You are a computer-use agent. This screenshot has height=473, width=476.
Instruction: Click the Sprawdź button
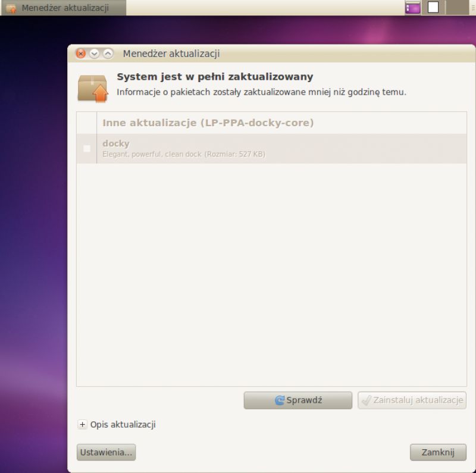click(x=298, y=400)
